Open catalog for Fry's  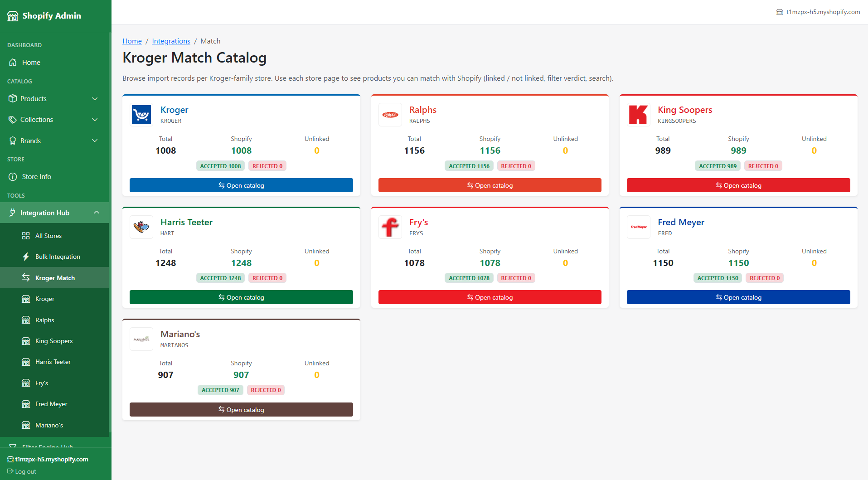490,297
